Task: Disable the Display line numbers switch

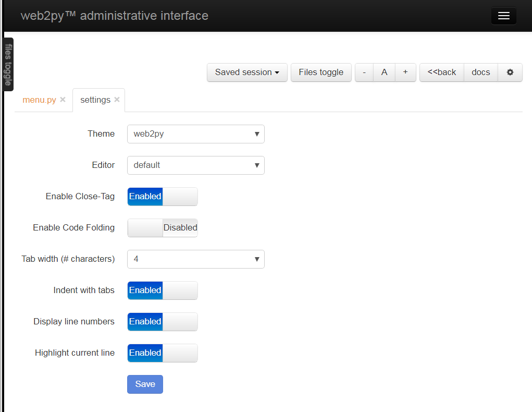Action: point(162,322)
